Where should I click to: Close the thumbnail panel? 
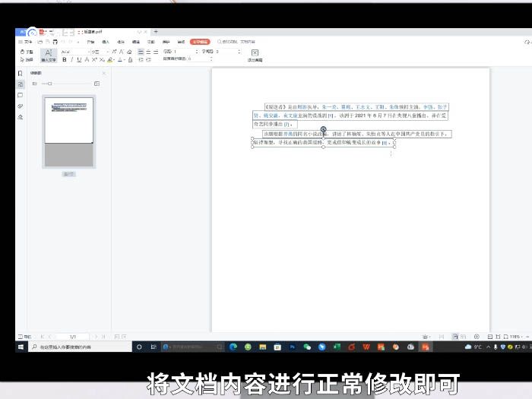[x=104, y=73]
